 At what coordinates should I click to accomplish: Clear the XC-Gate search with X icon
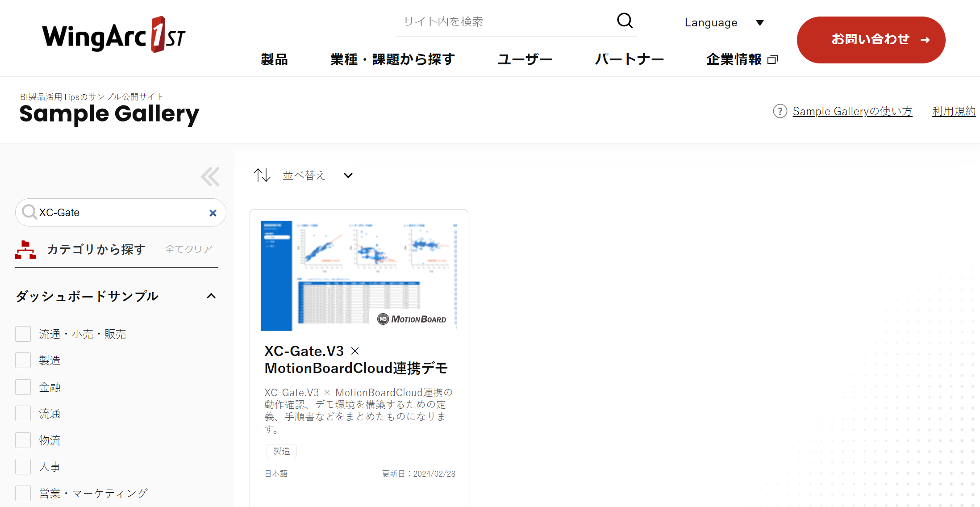click(213, 213)
